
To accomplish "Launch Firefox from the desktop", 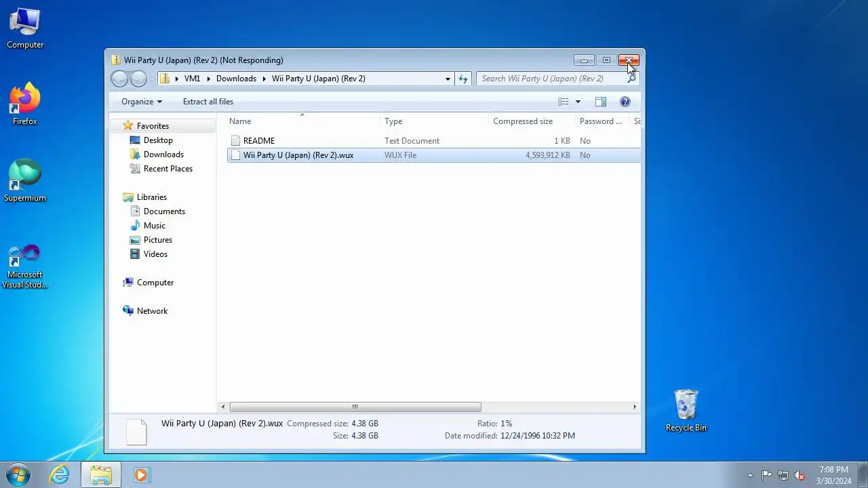I will [x=25, y=104].
